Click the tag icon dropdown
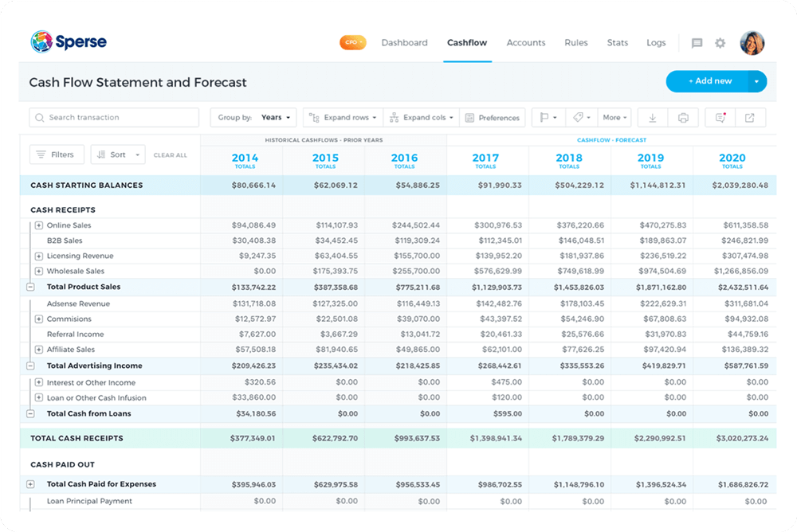This screenshot has width=797, height=532. 583,118
